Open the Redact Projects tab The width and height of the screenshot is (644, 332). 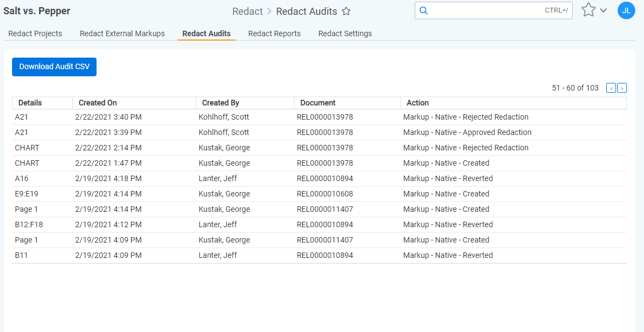[35, 33]
